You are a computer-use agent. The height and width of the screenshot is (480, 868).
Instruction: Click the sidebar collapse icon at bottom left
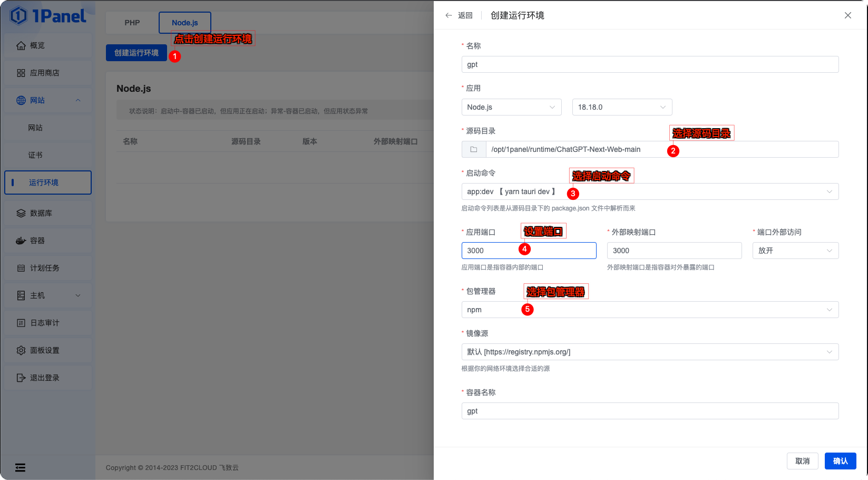click(x=20, y=467)
